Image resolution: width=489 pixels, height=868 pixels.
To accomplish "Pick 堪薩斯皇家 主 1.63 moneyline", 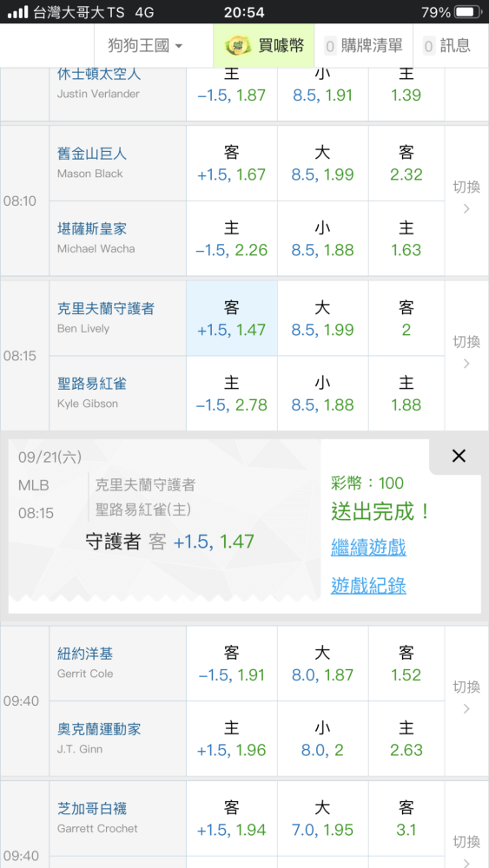I will 406,239.
